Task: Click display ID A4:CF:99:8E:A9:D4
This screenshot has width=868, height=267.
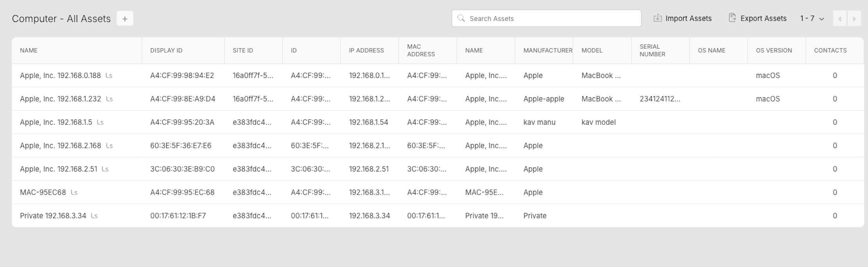Action: (183, 99)
